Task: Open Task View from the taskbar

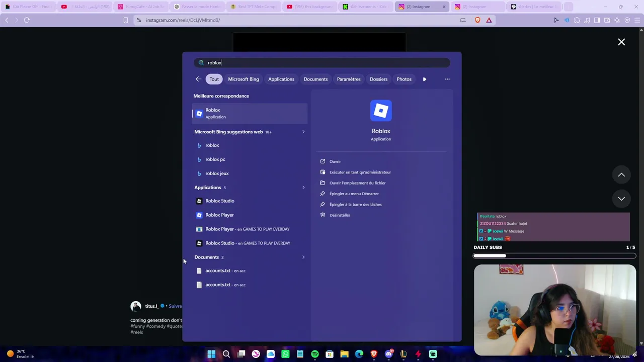Action: [x=241, y=354]
